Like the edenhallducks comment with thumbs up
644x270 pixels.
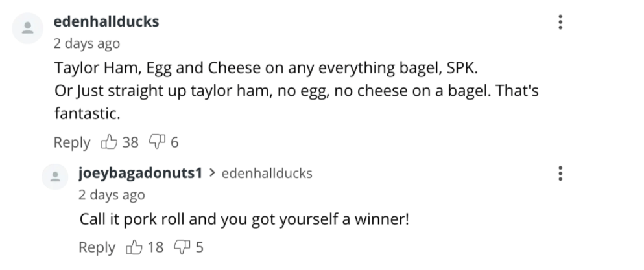(110, 142)
